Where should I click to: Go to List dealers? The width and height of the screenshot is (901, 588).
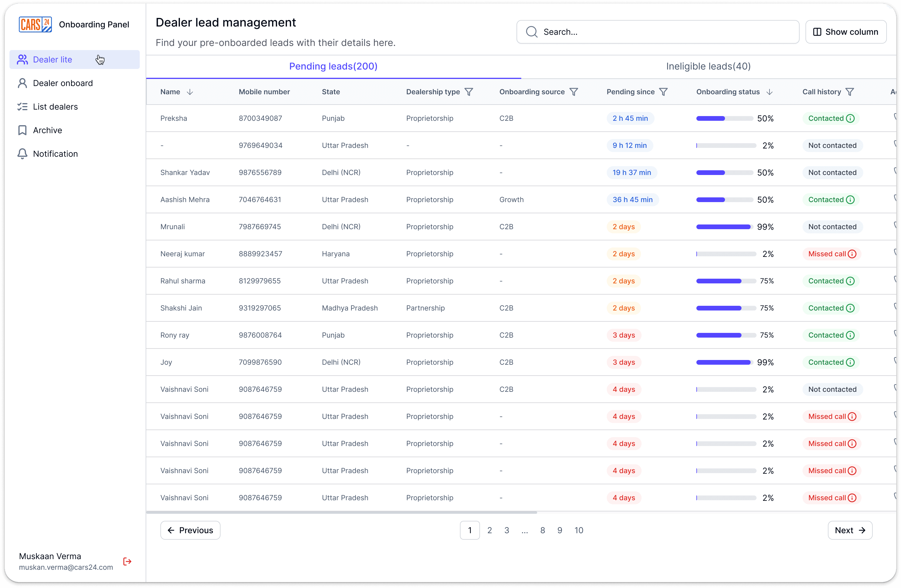point(75,107)
